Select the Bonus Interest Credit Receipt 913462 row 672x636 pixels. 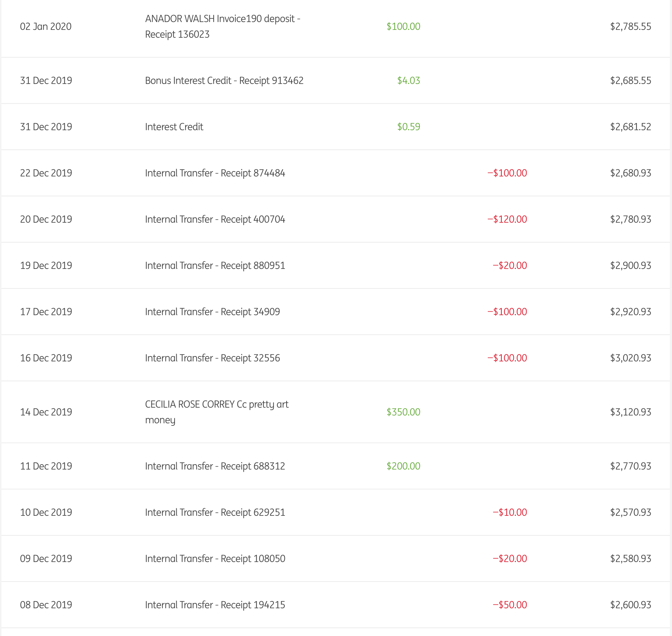tap(224, 81)
